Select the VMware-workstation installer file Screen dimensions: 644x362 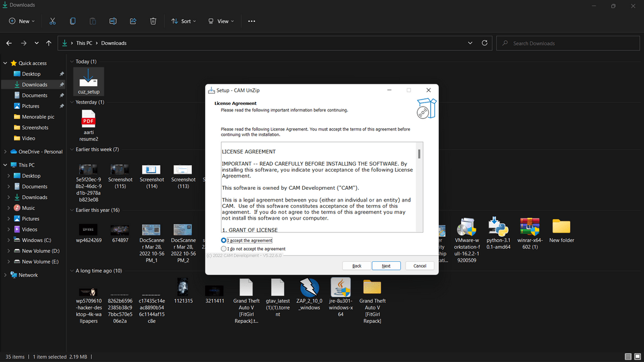466,240
